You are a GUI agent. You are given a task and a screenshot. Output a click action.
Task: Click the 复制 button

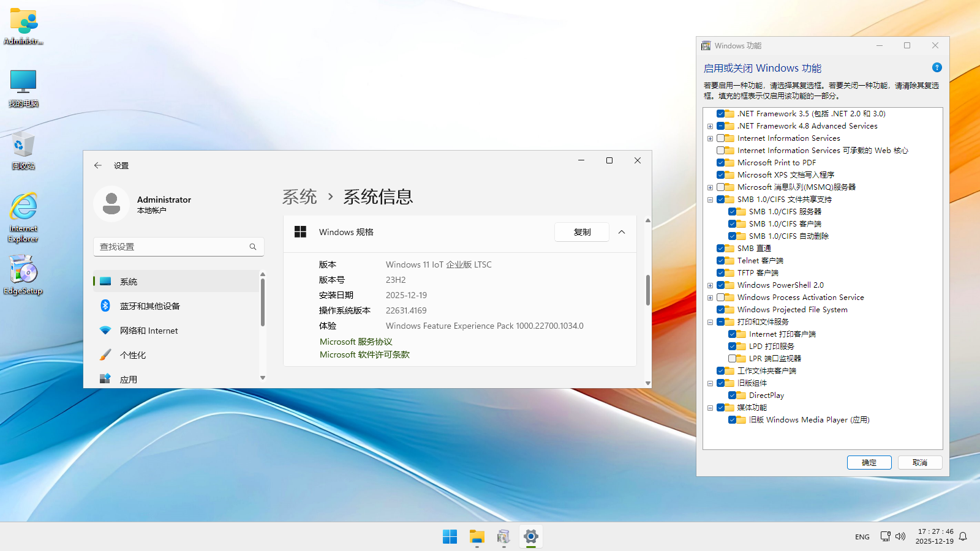(x=582, y=232)
